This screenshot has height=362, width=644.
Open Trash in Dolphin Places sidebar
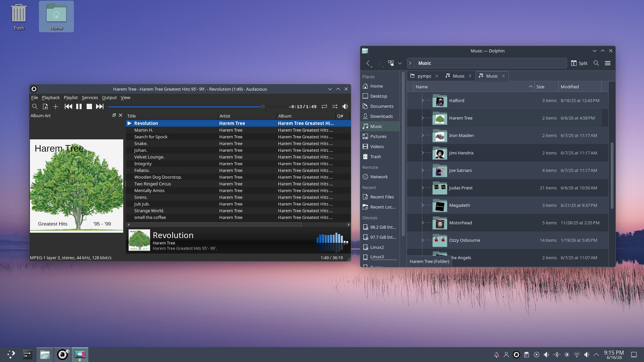click(x=380, y=156)
